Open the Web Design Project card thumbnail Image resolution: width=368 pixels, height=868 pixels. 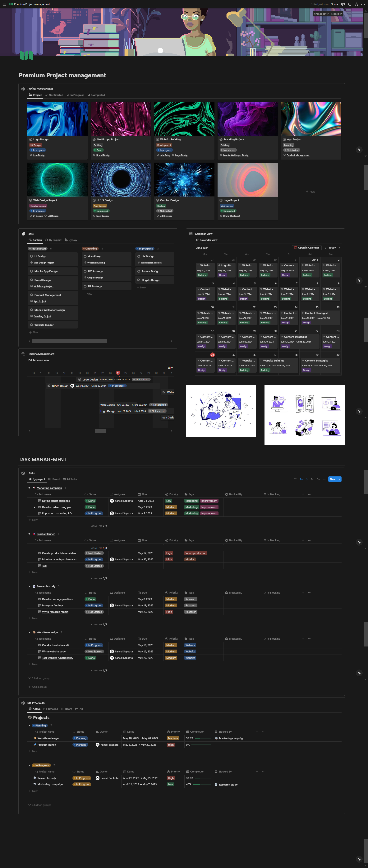[x=57, y=180]
